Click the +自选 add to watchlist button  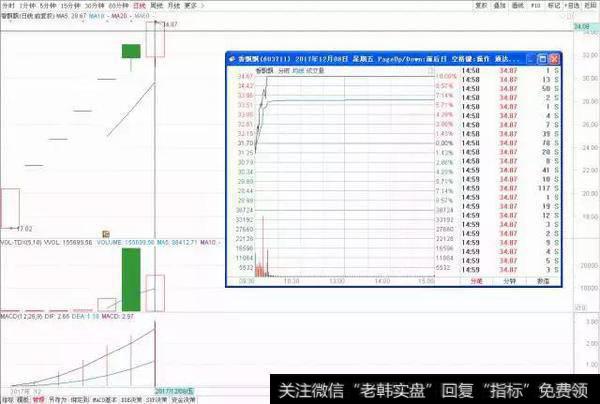[572, 5]
